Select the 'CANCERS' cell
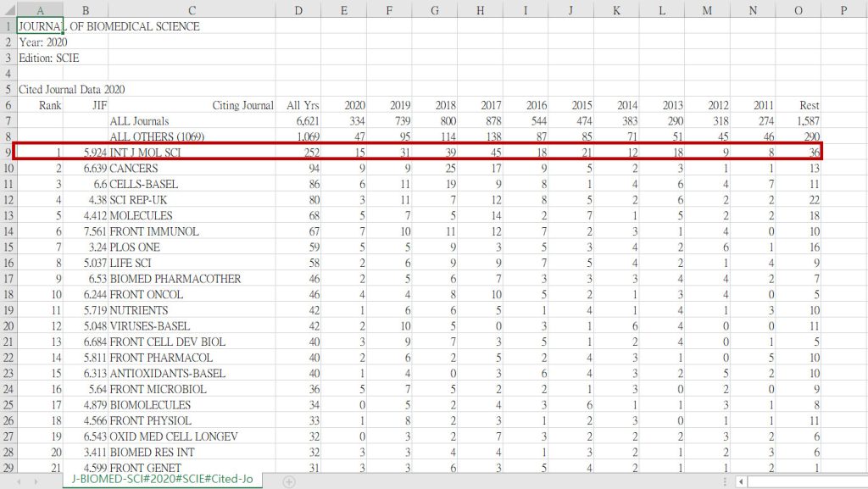Screen dimensions: 868x489 [x=192, y=168]
